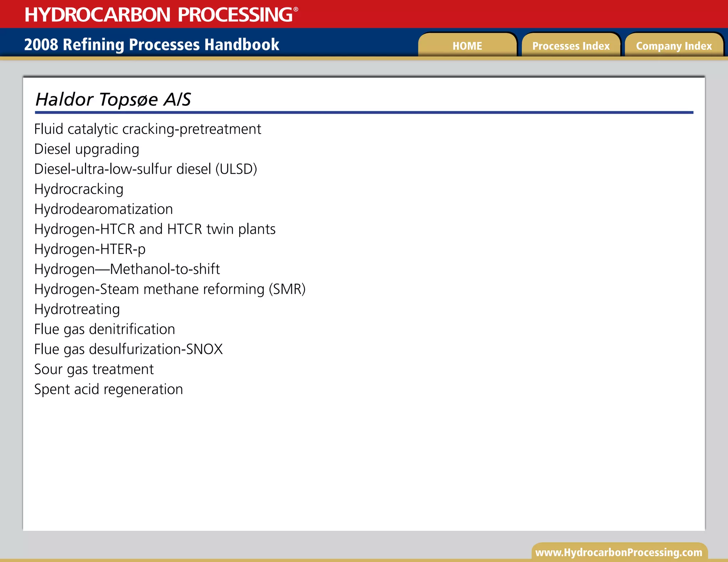Visit www.HydrocarbonProcessing.com website link

(619, 552)
